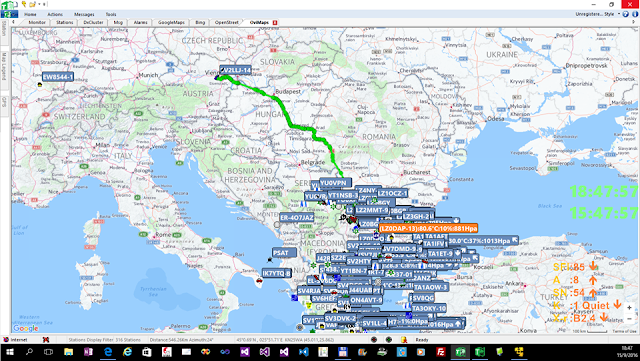Select the SV4RJA station label
The height and width of the screenshot is (361, 640).
(309, 291)
